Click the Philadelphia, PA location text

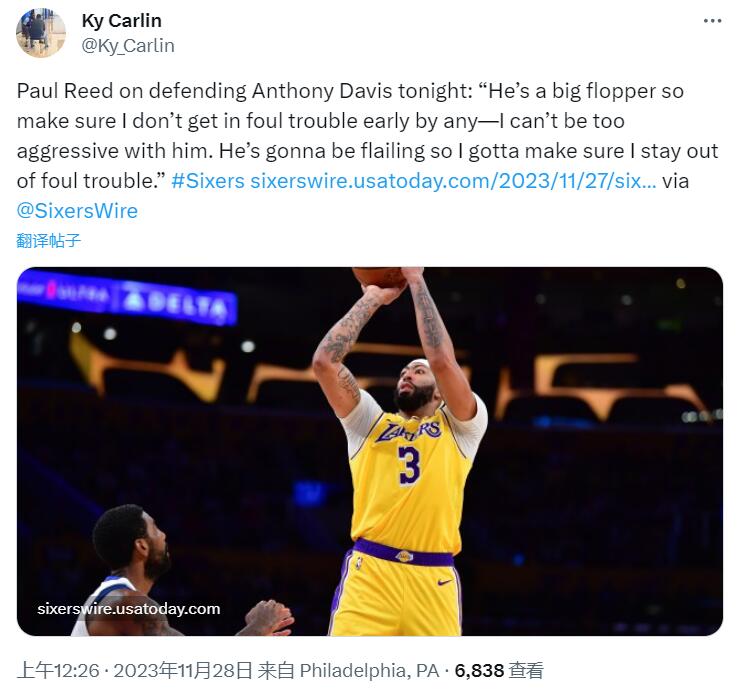(x=369, y=670)
